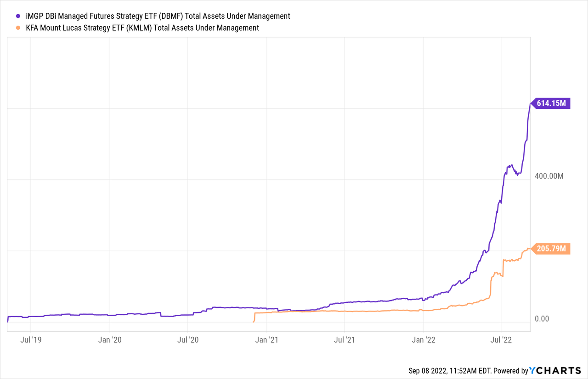Click the Jul '20 x-axis label

(188, 340)
